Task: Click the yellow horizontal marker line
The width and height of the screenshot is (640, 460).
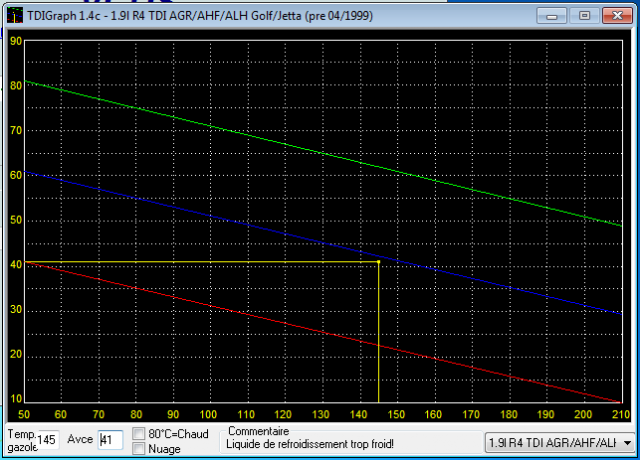Action: 200,262
